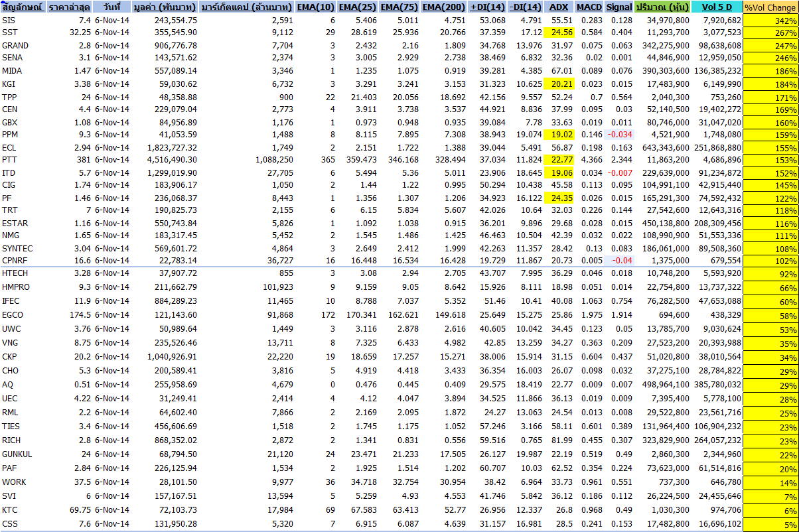Click the 102% volume change cell
This screenshot has width=799, height=532.
[770, 261]
